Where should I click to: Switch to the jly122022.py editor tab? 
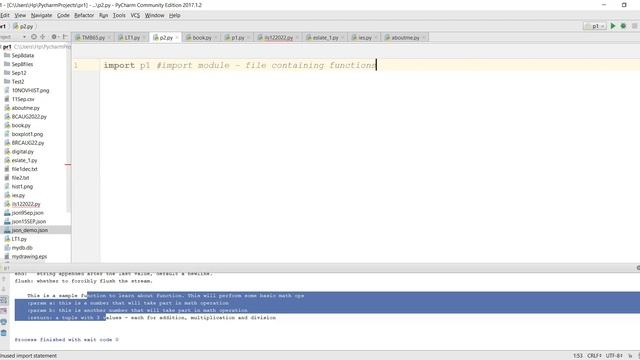coord(278,38)
